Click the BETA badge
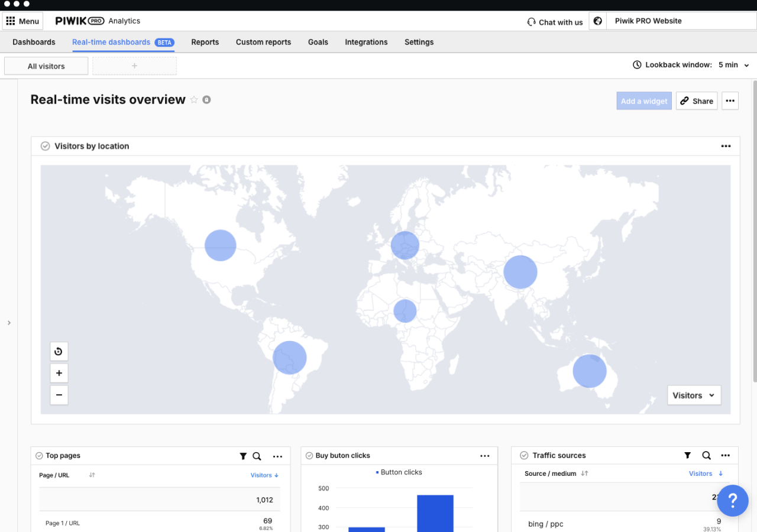 164,43
